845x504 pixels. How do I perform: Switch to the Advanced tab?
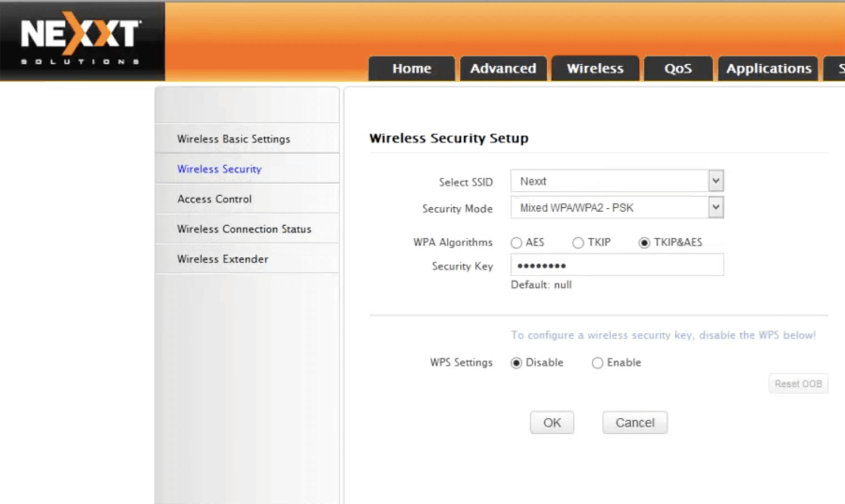[x=503, y=69]
